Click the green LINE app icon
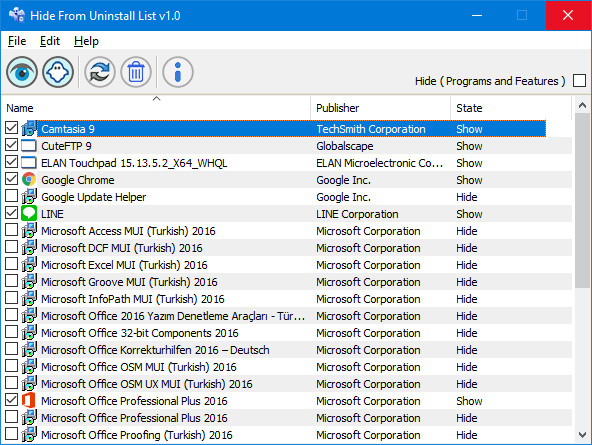592x445 pixels. (29, 214)
